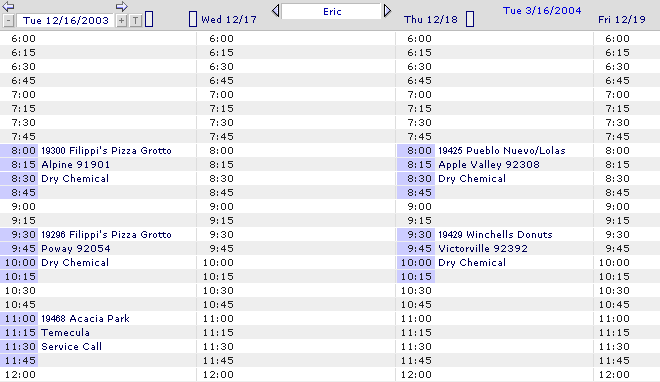Screen dimensions: 660x382
Task: Open the Eric technician name field
Action: (332, 11)
